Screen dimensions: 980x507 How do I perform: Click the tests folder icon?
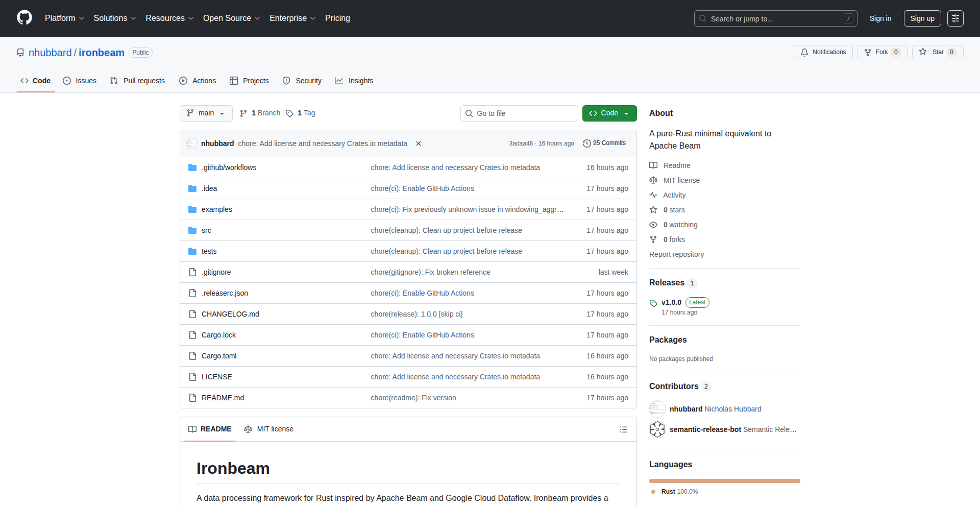[x=192, y=251]
